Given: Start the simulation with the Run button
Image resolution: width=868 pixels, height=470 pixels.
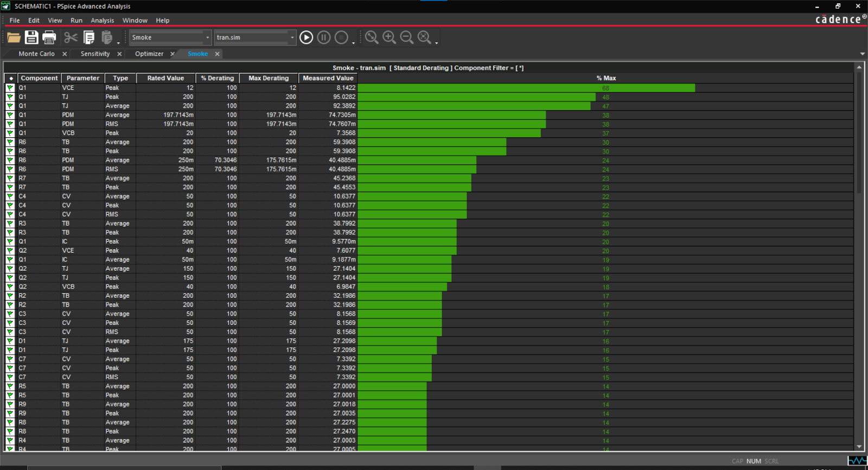Looking at the screenshot, I should [x=306, y=37].
